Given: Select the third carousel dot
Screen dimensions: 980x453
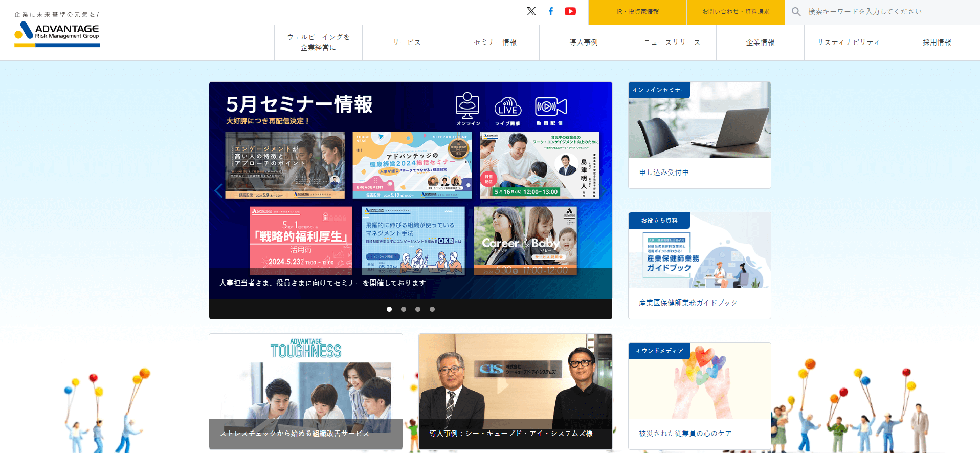Looking at the screenshot, I should [x=418, y=309].
